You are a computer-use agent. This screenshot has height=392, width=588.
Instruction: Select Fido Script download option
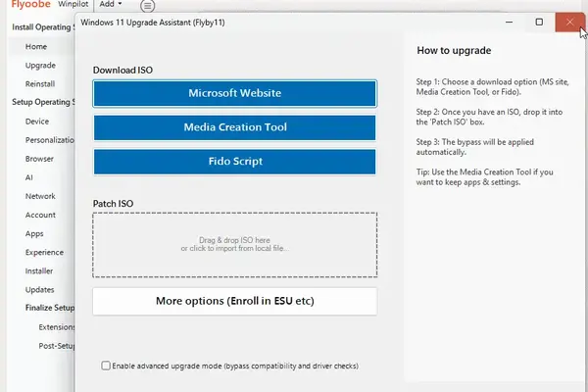tap(234, 162)
